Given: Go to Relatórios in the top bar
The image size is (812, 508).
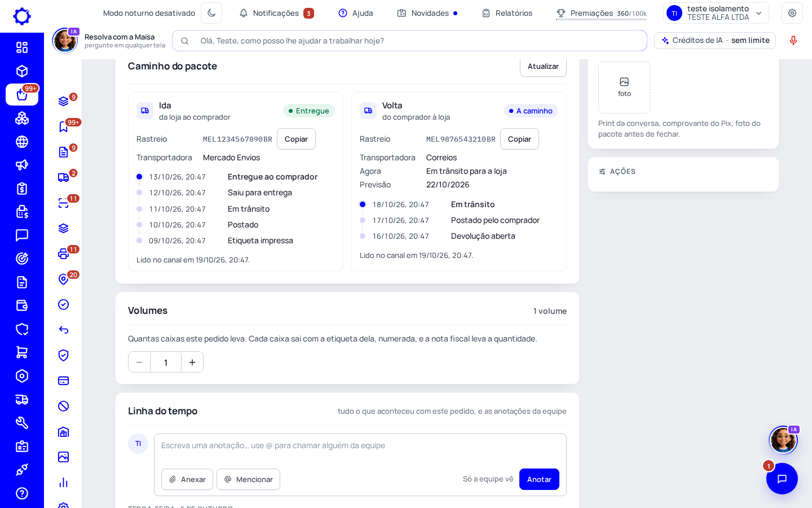Looking at the screenshot, I should click(x=507, y=13).
